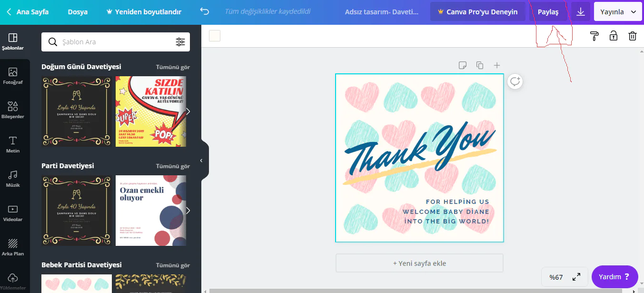This screenshot has width=644, height=293.
Task: Click the background color swatch above the canvas
Action: tap(214, 36)
